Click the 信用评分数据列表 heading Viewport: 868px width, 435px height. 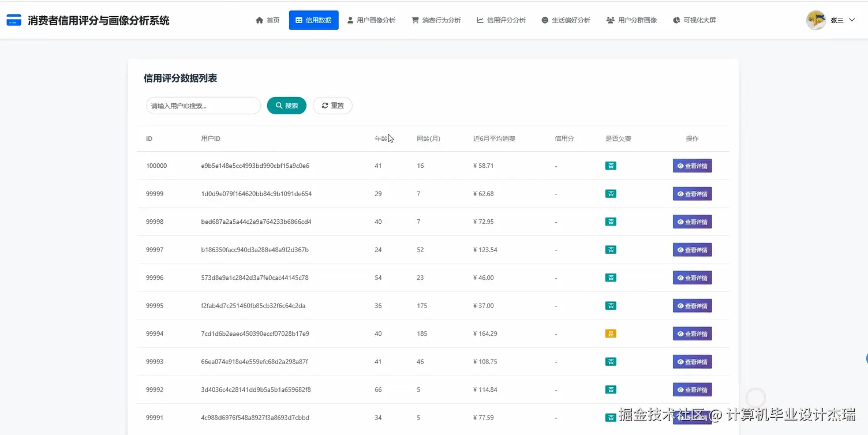180,78
